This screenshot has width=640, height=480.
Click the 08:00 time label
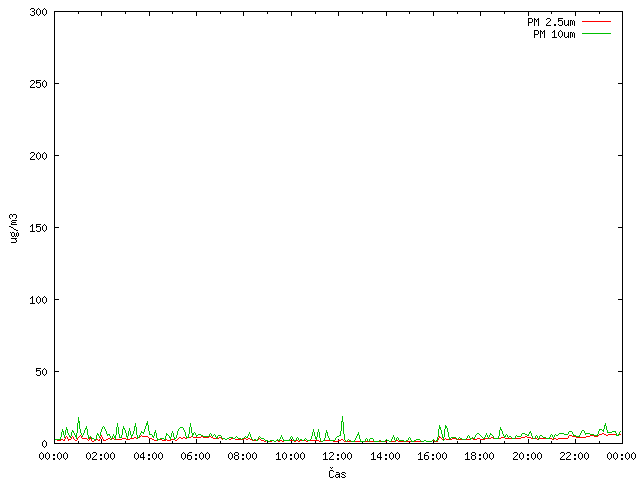(242, 456)
